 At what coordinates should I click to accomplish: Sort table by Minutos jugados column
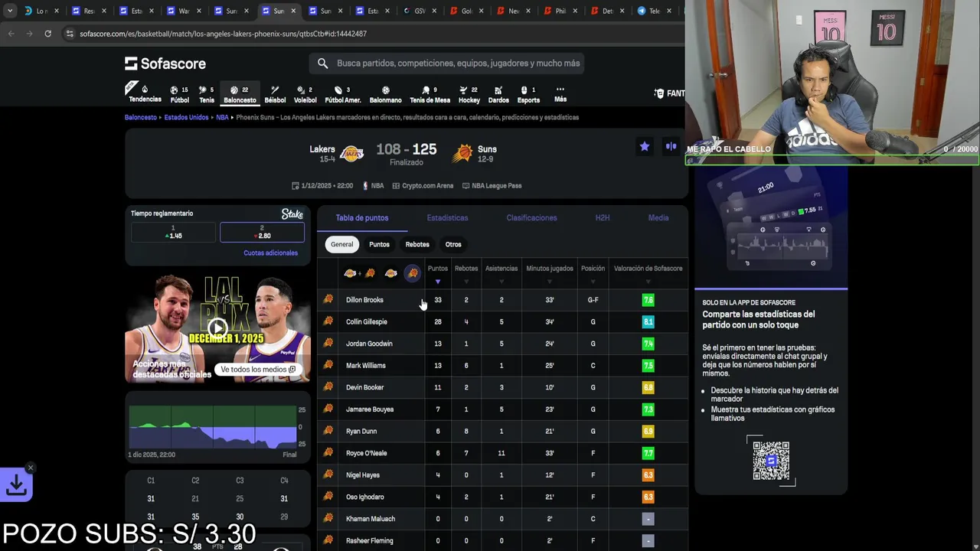point(550,273)
